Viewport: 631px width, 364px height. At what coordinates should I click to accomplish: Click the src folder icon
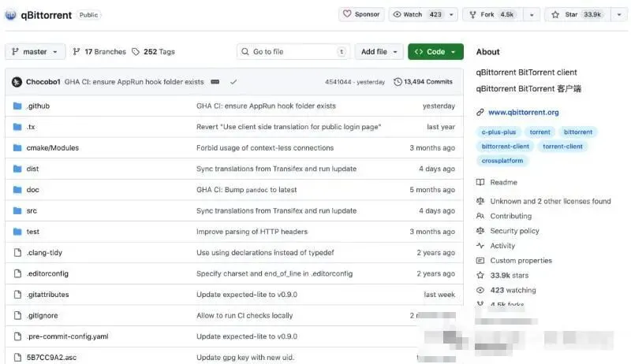click(x=17, y=210)
